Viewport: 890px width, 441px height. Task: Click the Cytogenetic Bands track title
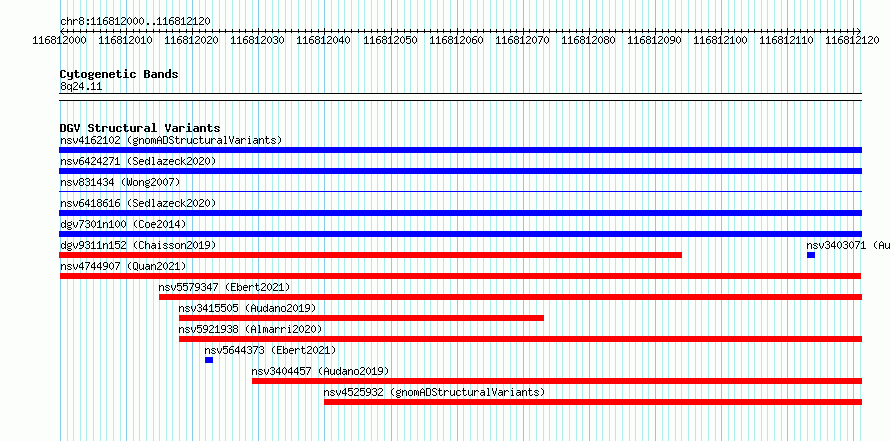coord(119,74)
